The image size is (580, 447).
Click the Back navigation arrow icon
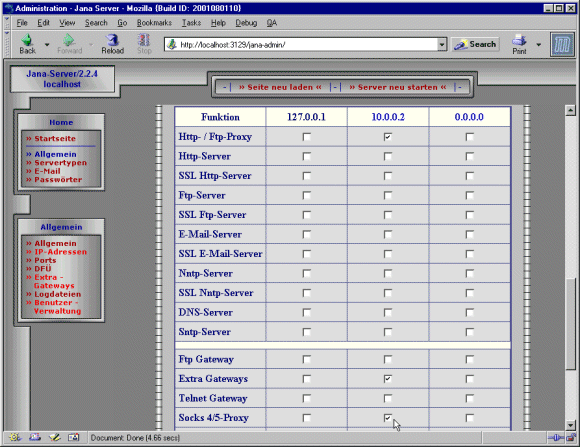pos(27,40)
